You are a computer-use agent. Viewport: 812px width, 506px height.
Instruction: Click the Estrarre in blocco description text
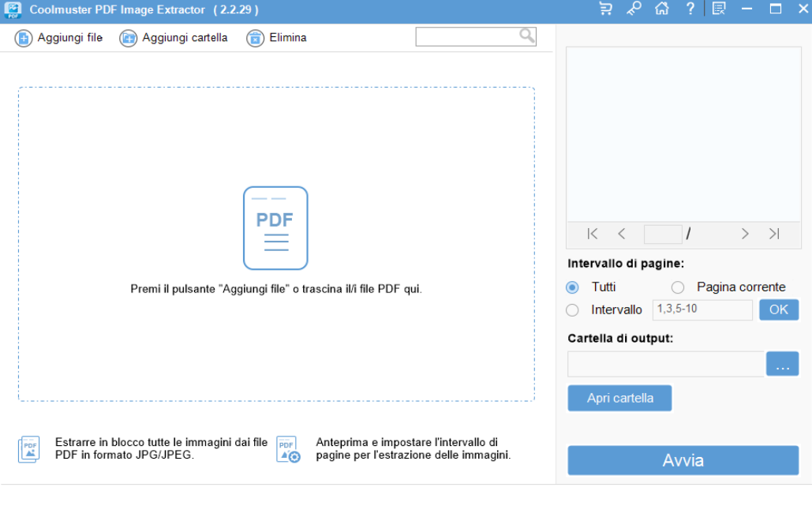pos(161,449)
